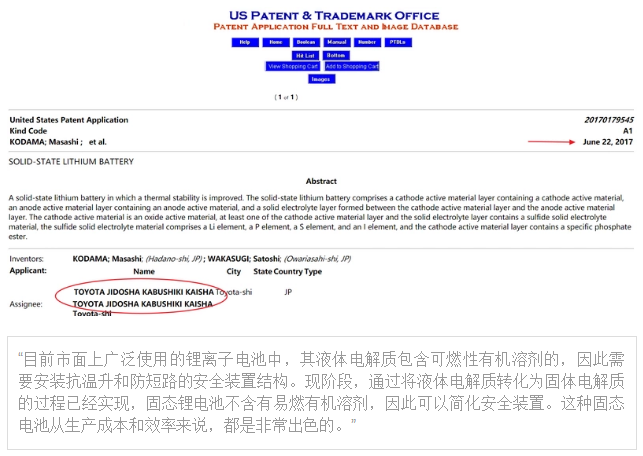Open the Manual search button

(x=336, y=43)
